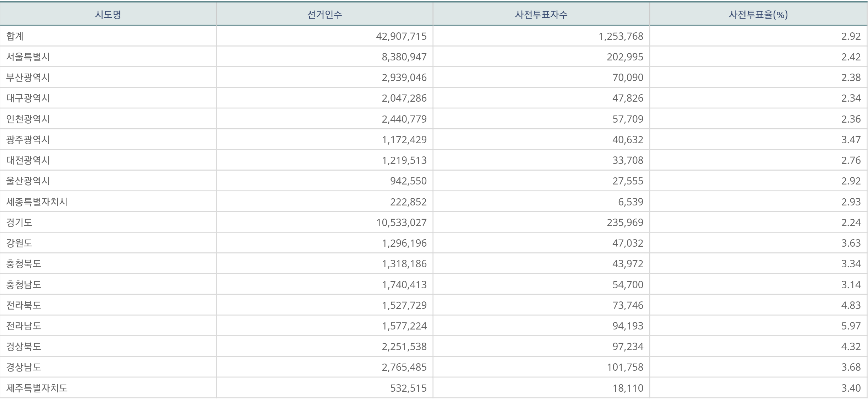Click 전라북도 early voting rate 4.83
Image resolution: width=868 pixels, height=402 pixels.
tap(851, 305)
